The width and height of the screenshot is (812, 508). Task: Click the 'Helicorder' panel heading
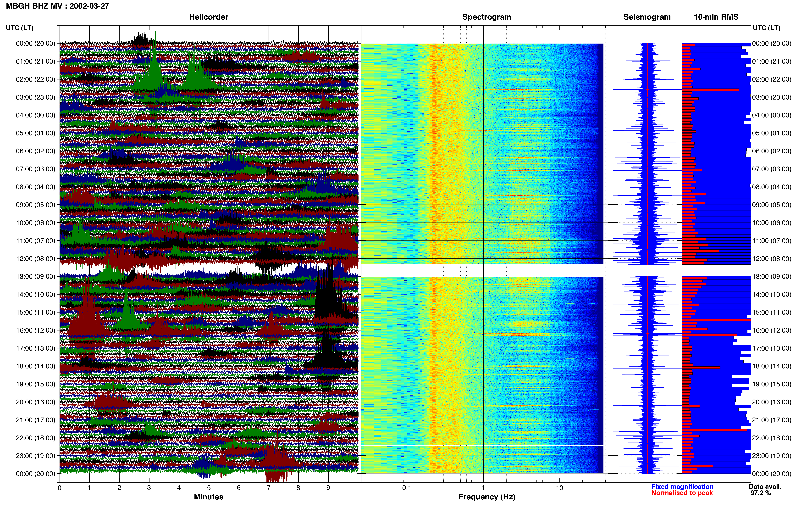(209, 17)
